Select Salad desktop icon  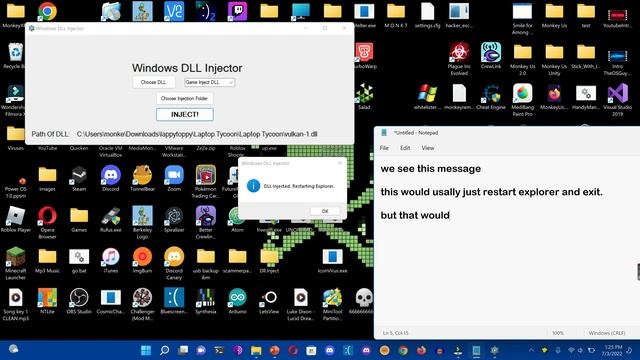point(364,97)
